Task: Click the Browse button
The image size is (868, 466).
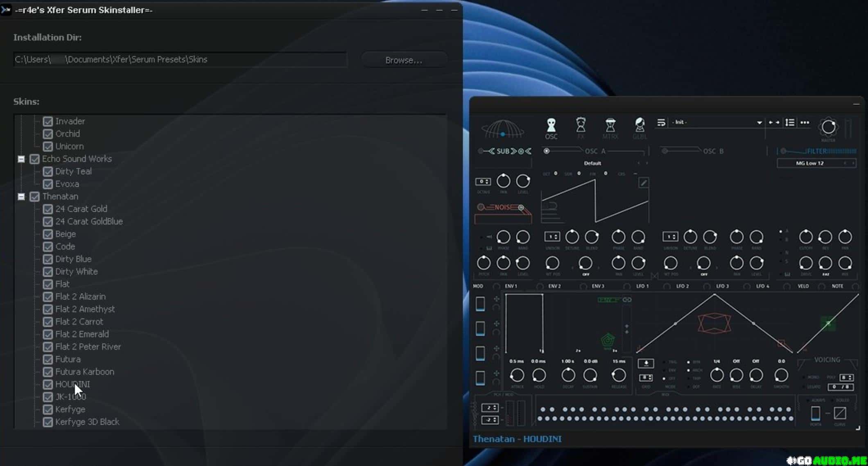Action: coord(403,60)
